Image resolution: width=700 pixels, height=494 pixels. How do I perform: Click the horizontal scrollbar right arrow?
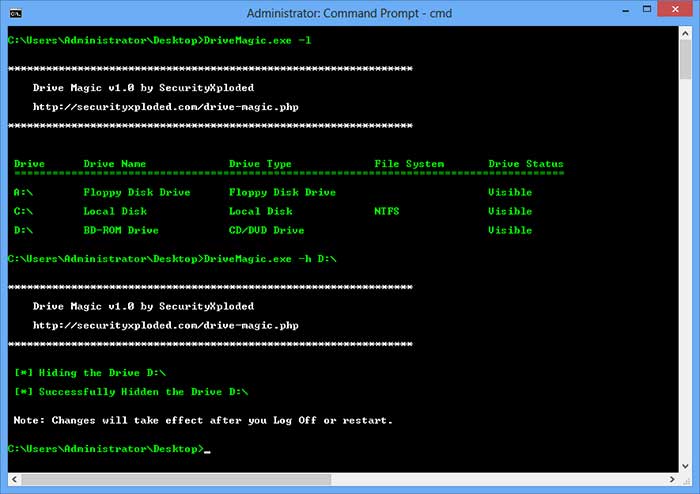[670, 478]
